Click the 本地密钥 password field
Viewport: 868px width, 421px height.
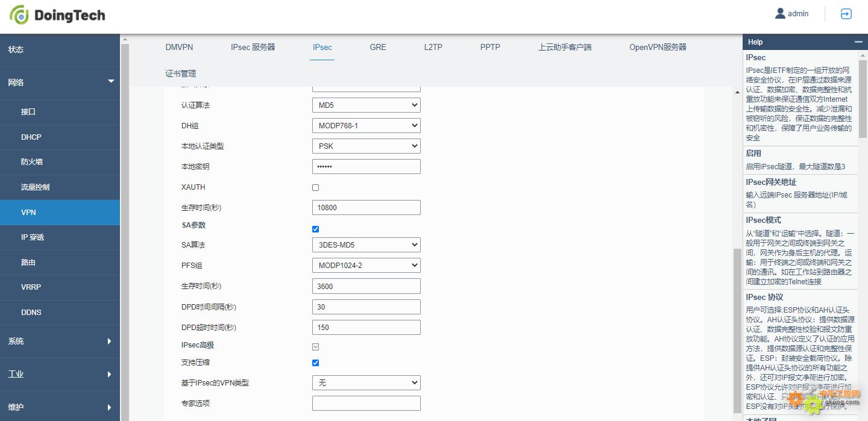[x=366, y=167]
